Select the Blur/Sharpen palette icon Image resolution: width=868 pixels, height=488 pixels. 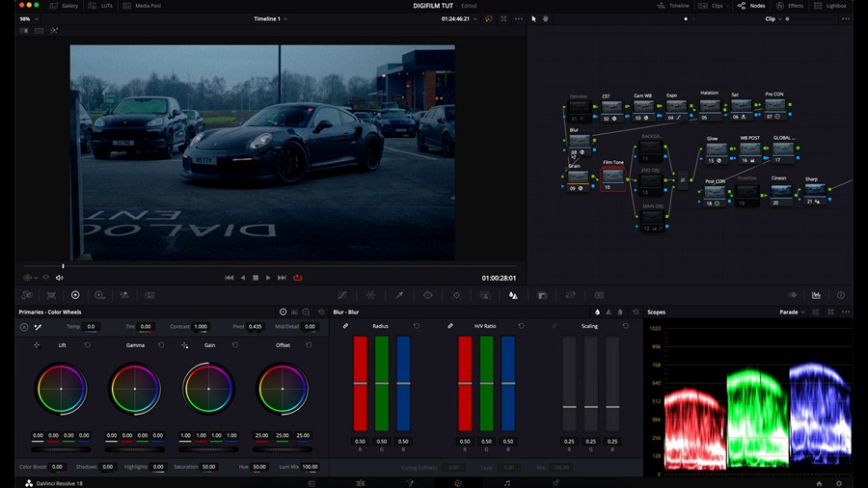pyautogui.click(x=513, y=295)
